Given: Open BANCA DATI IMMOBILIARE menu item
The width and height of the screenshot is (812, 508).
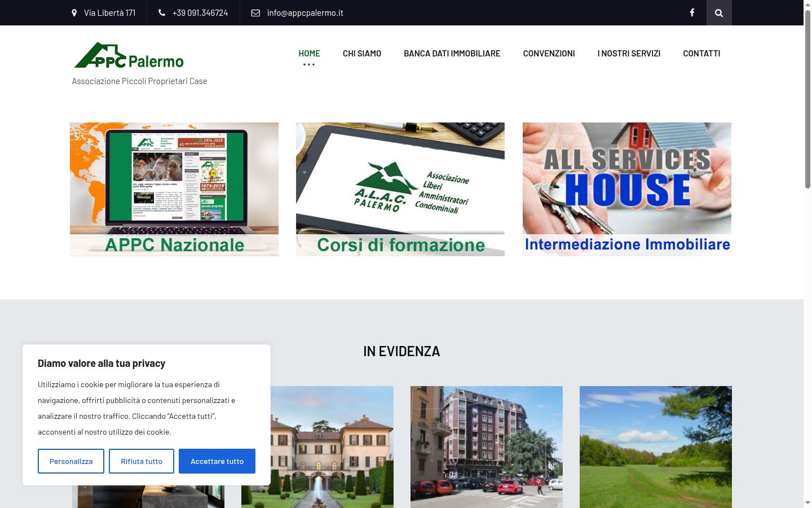Looking at the screenshot, I should 452,53.
